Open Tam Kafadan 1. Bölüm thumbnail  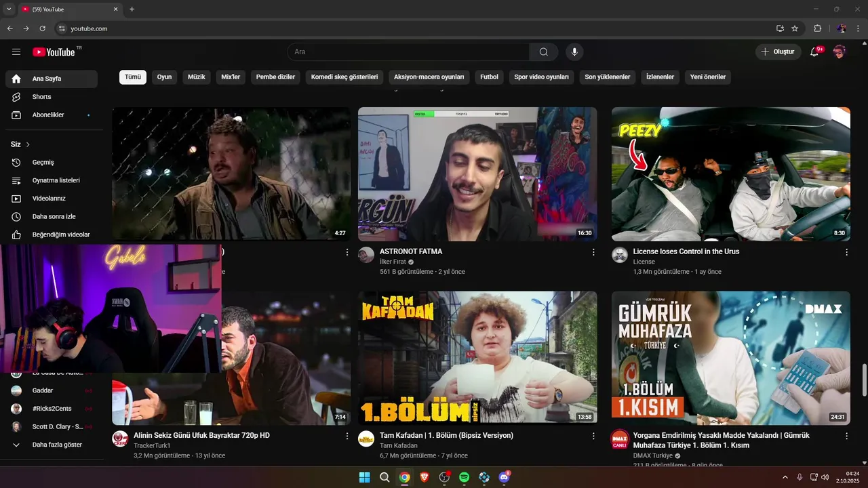(477, 358)
